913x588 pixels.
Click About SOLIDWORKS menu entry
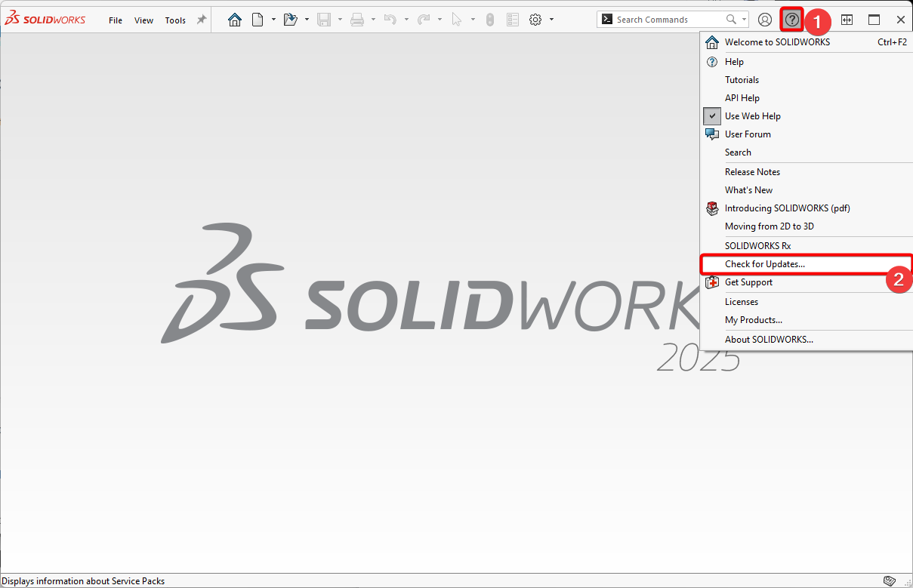pyautogui.click(x=769, y=339)
